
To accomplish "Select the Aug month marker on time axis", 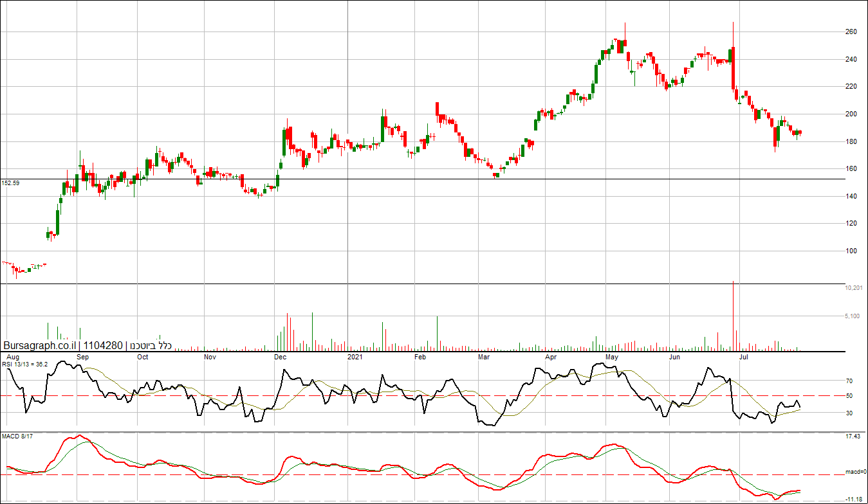I will tap(12, 356).
